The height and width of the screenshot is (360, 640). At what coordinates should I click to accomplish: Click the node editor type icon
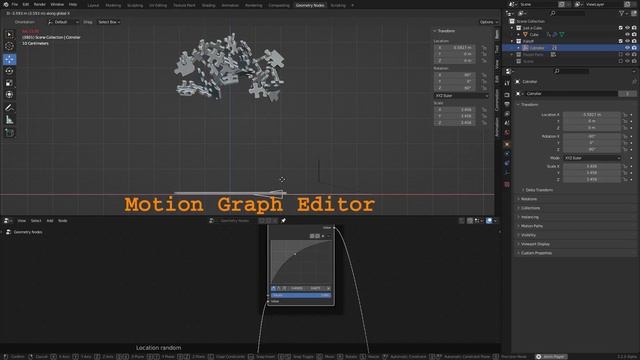7,220
